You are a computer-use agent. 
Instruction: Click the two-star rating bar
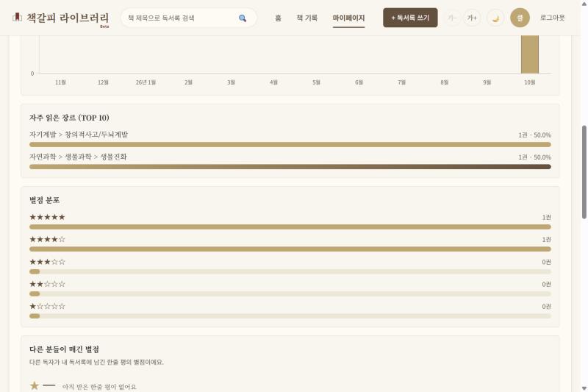[x=290, y=293]
